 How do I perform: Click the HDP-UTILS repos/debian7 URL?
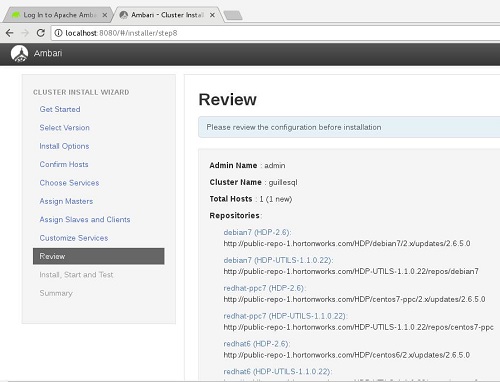coord(351,271)
